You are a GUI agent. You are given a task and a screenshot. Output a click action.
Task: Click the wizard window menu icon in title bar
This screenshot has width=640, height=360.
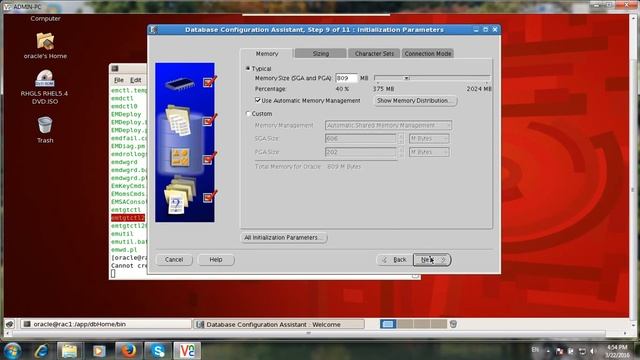pyautogui.click(x=153, y=29)
